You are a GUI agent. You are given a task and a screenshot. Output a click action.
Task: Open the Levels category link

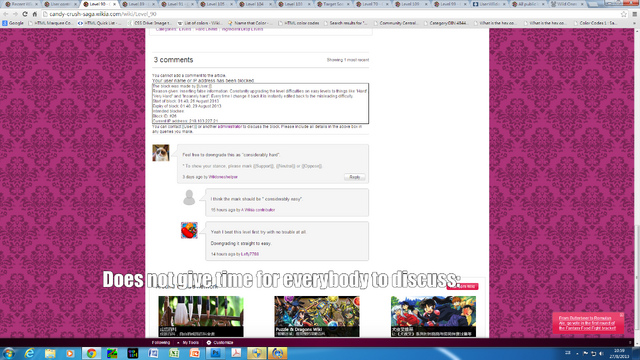point(185,29)
